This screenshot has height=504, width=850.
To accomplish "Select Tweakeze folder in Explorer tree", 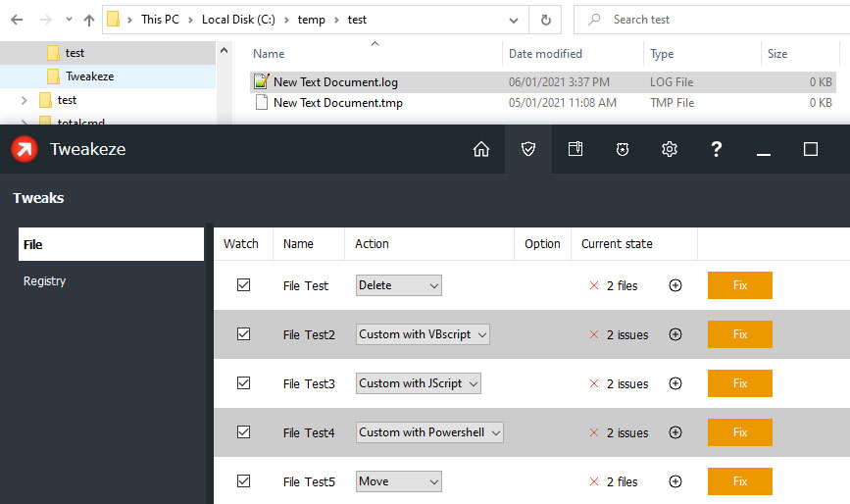I will 89,76.
